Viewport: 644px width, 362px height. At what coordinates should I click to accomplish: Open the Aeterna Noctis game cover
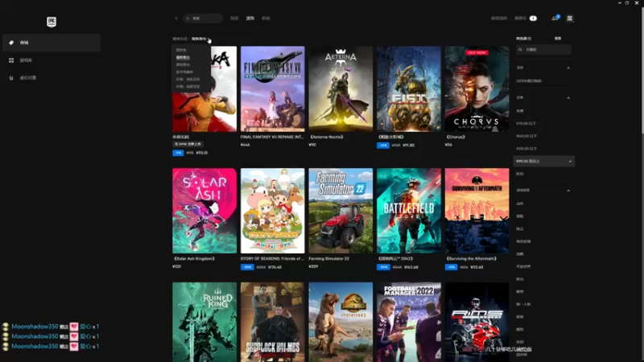341,88
